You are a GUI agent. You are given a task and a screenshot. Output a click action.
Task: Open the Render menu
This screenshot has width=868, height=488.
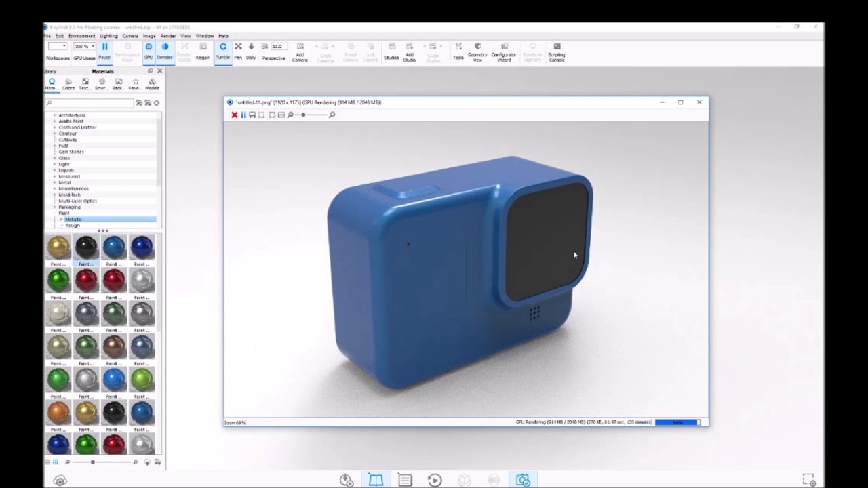[168, 36]
